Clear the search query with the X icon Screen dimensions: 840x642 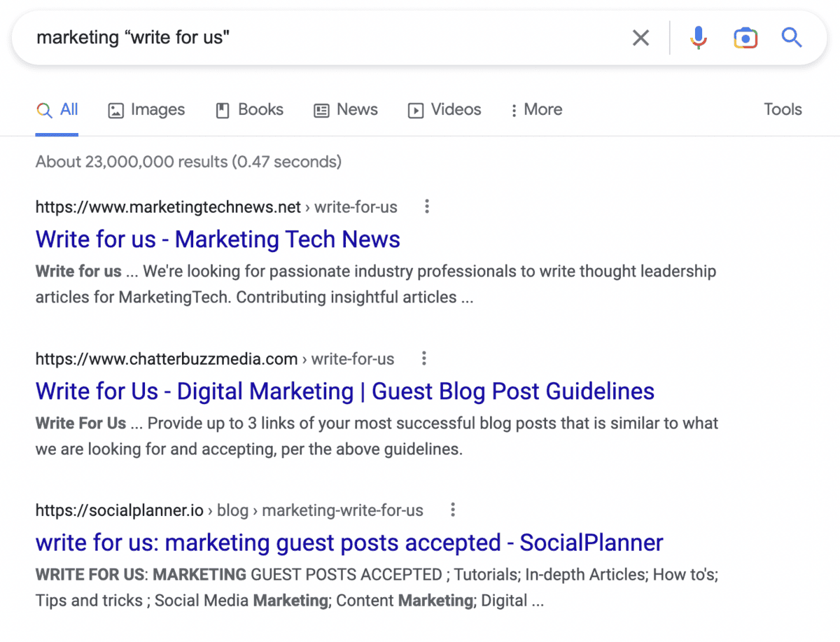(640, 38)
